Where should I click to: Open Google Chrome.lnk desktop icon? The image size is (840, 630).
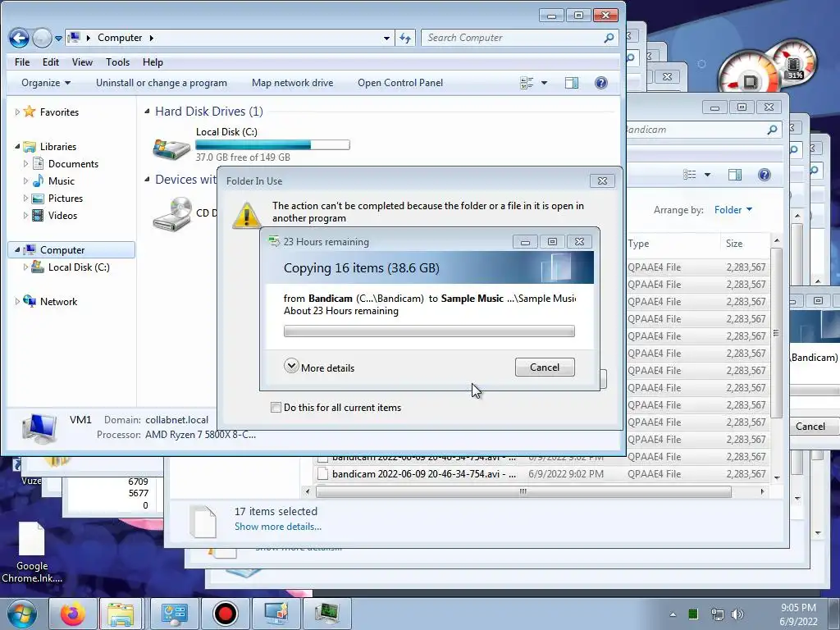[32, 552]
